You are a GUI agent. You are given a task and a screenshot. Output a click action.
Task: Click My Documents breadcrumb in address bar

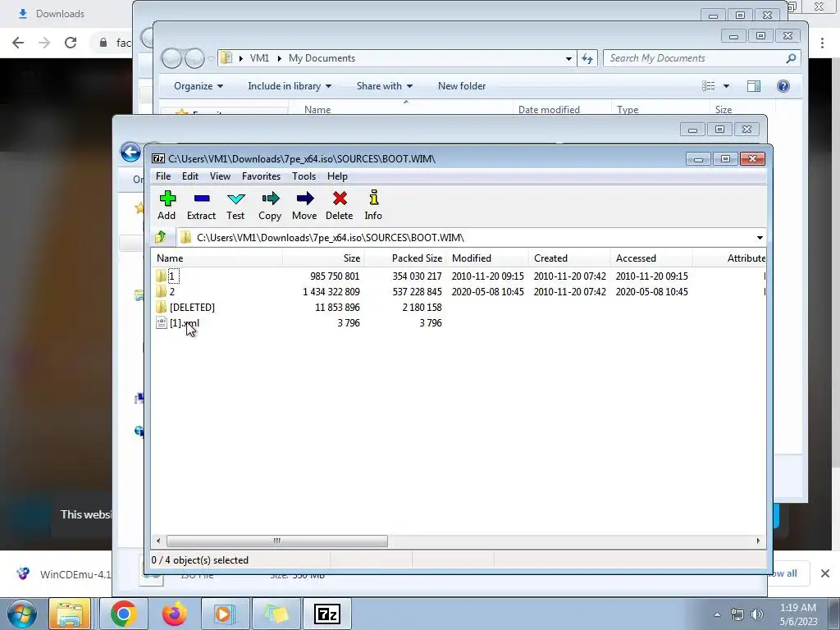coord(322,58)
